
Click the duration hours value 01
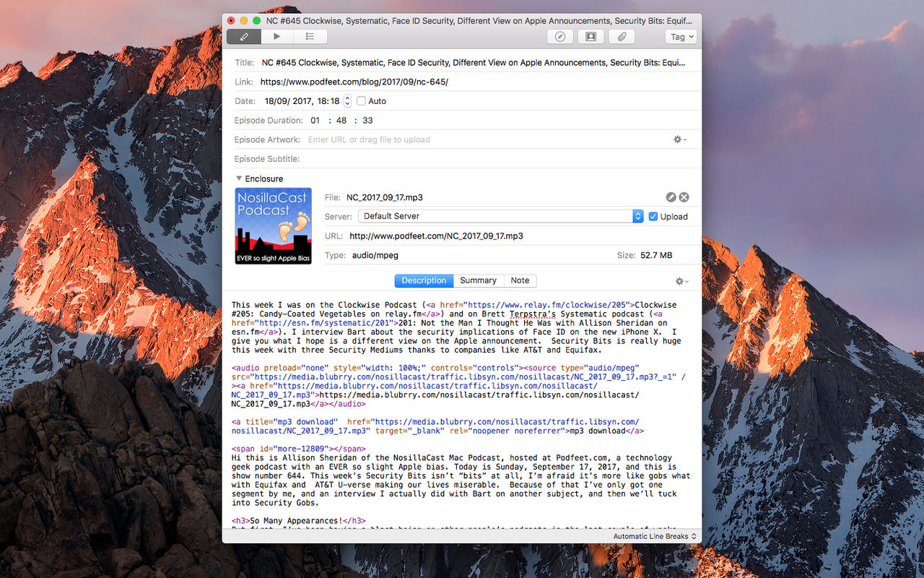click(315, 121)
